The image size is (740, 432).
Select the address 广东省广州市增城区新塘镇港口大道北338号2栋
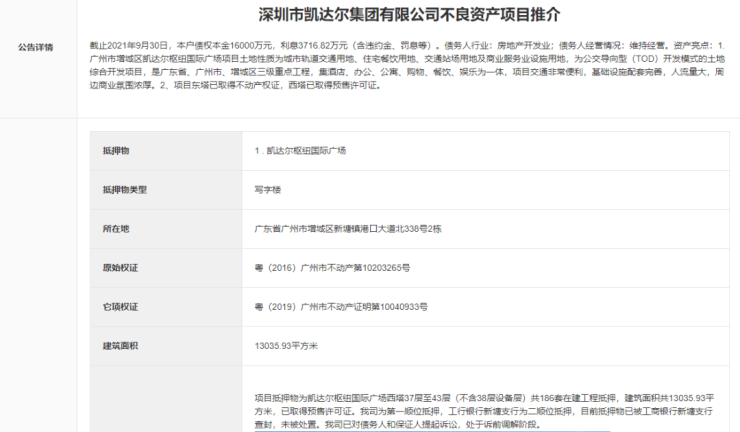[x=348, y=229]
